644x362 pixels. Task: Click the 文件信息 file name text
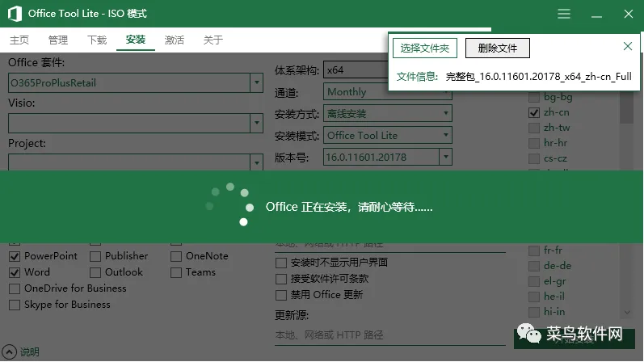click(x=538, y=77)
